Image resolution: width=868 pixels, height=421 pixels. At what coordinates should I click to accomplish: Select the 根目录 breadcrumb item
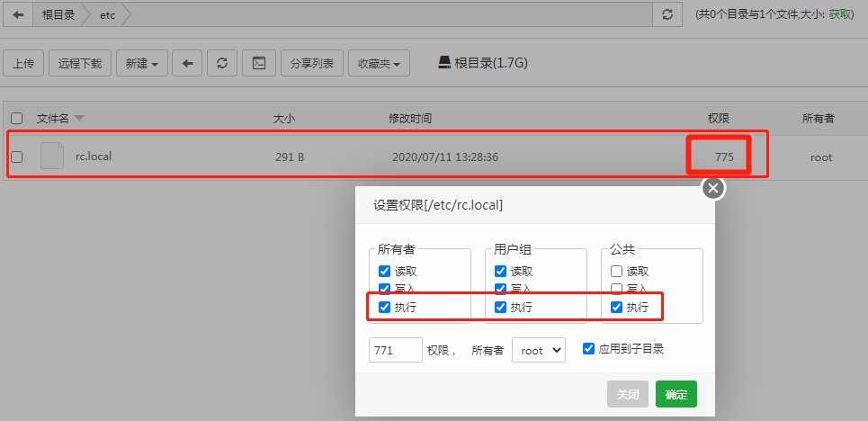pyautogui.click(x=58, y=14)
